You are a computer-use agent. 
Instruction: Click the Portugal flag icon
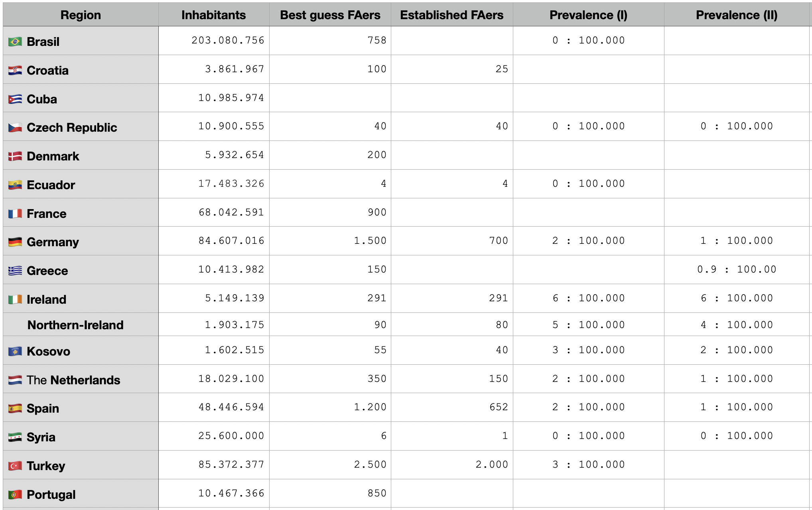pos(15,494)
